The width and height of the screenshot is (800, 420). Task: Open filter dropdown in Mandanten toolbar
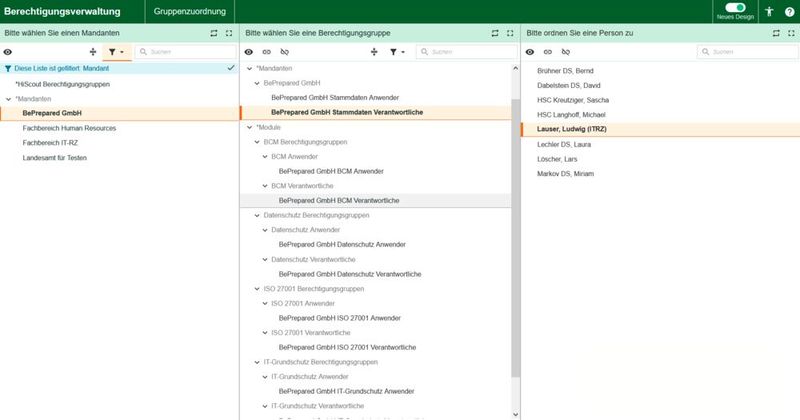[x=116, y=52]
